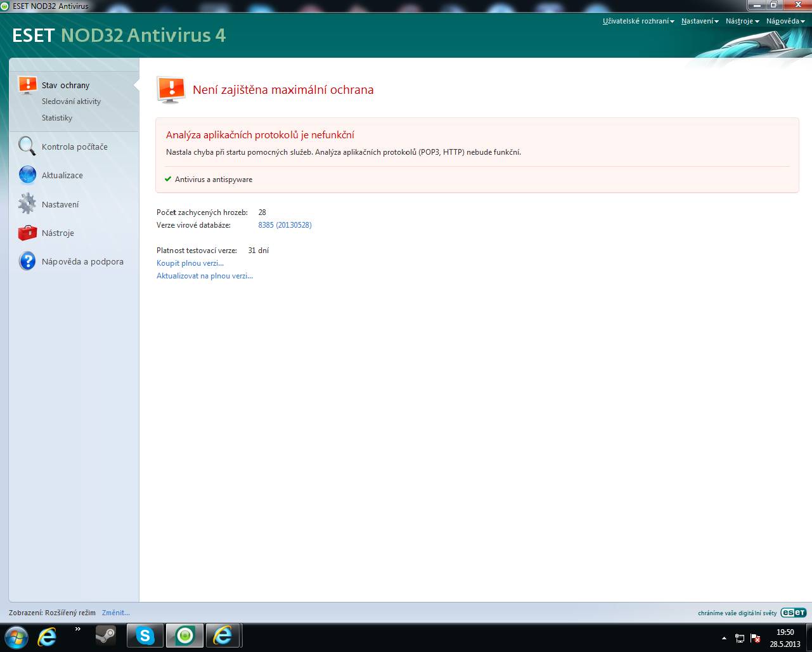812x652 pixels.
Task: Select Stav ochrany in sidebar
Action: [x=65, y=85]
